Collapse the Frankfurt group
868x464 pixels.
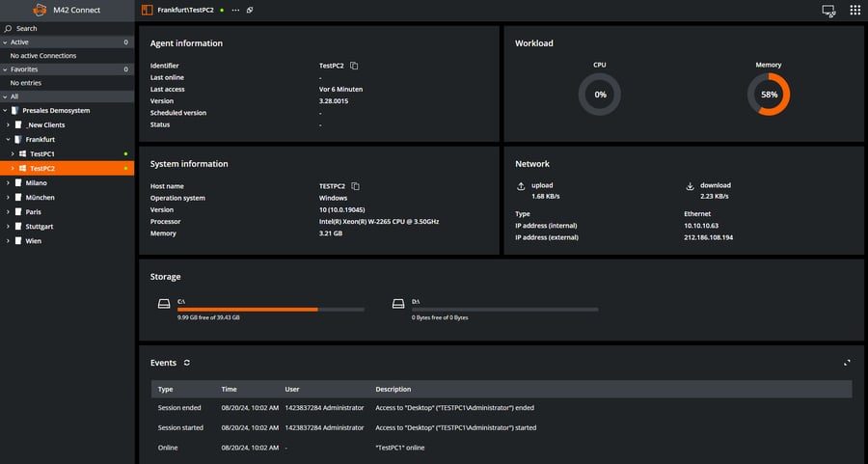[x=8, y=140]
